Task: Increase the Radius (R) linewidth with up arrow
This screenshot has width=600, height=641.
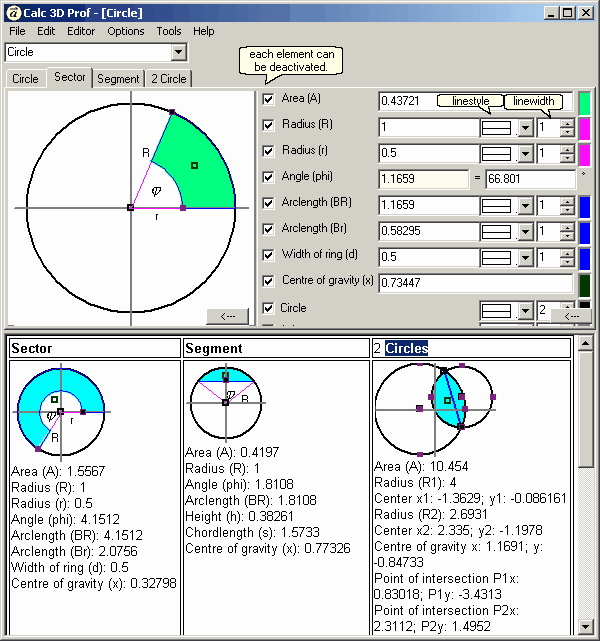Action: pos(567,123)
